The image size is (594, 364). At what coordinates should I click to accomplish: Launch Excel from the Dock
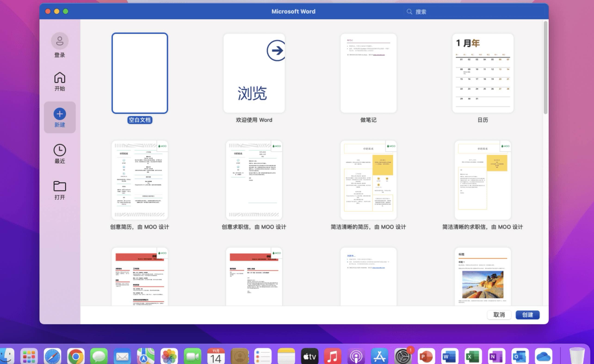tap(473, 356)
